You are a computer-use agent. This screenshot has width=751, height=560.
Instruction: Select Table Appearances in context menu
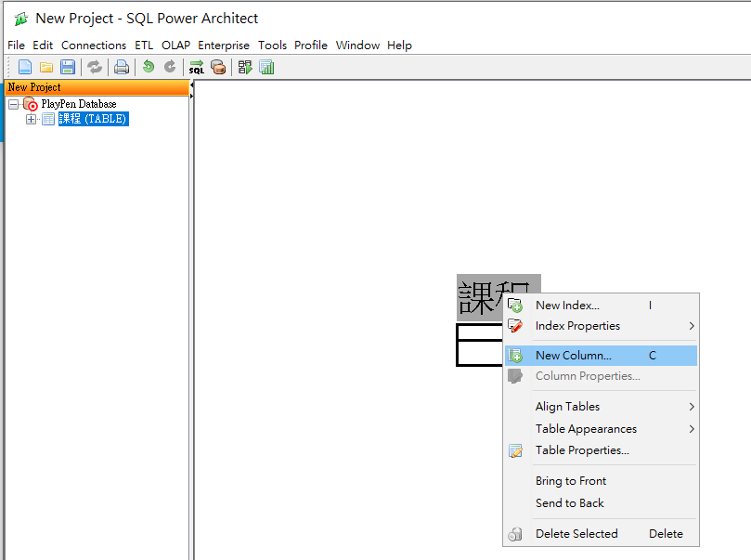[602, 429]
